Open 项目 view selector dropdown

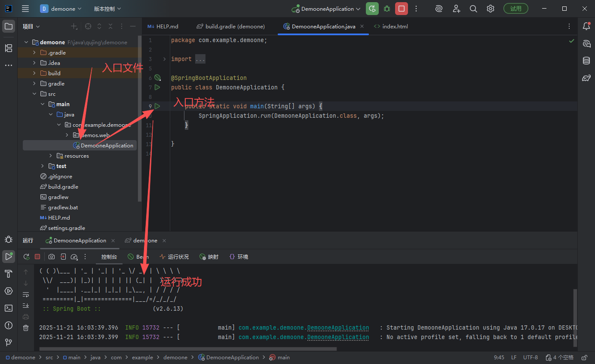[x=31, y=27]
